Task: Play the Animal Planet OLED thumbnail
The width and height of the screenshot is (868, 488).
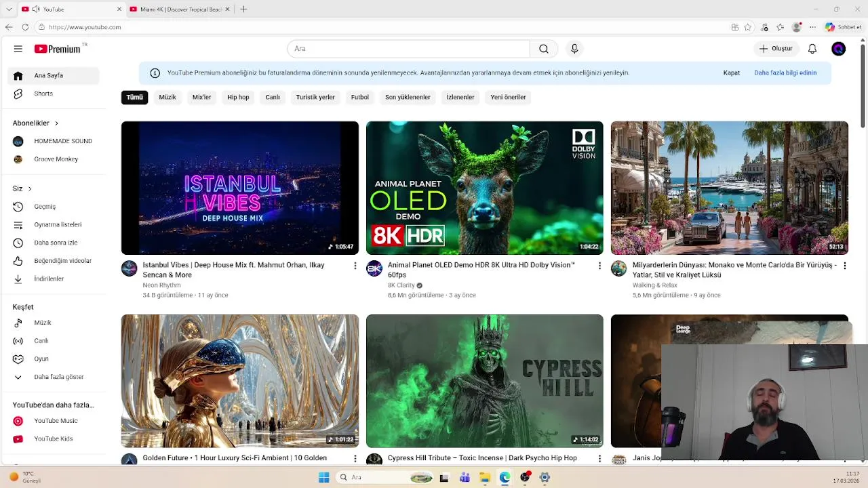Action: [485, 188]
